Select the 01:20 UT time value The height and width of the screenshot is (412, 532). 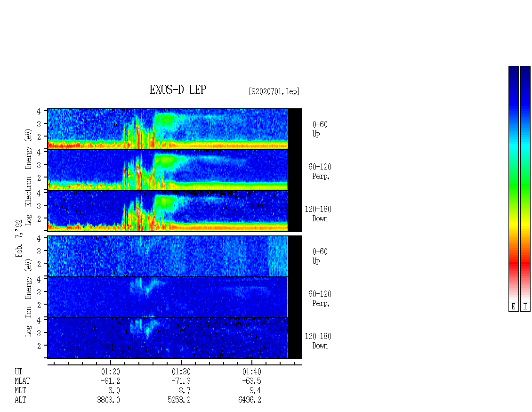pyautogui.click(x=111, y=372)
